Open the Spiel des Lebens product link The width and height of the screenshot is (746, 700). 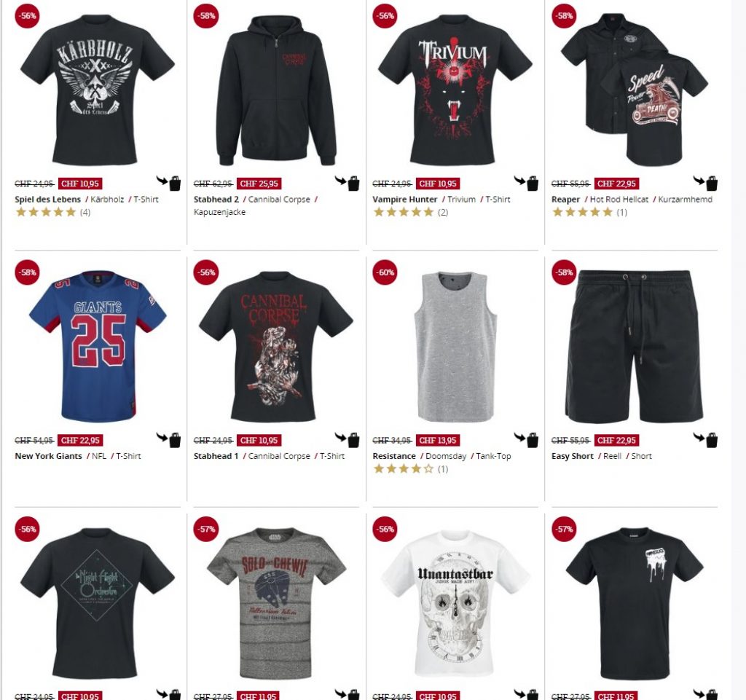pos(47,200)
